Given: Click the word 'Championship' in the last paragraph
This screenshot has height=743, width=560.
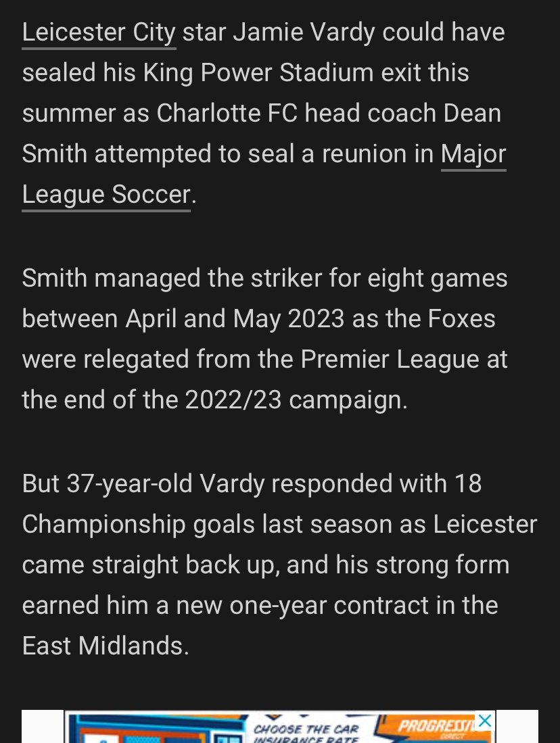Looking at the screenshot, I should pyautogui.click(x=103, y=525).
